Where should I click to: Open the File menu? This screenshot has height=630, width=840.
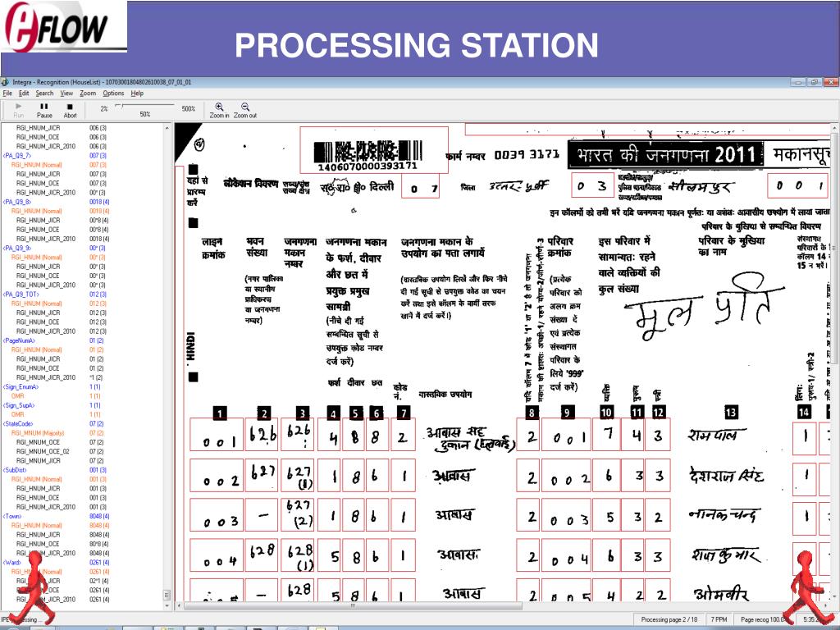(x=7, y=94)
